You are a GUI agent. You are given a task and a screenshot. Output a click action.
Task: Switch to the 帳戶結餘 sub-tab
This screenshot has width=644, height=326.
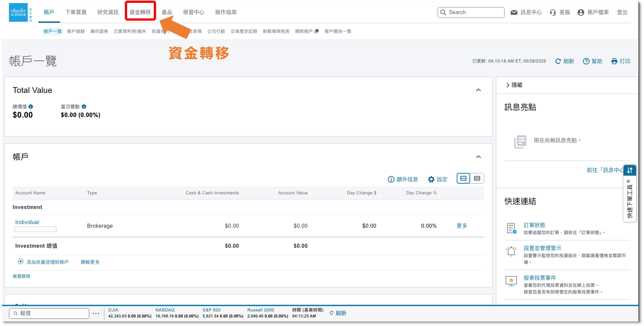(76, 31)
